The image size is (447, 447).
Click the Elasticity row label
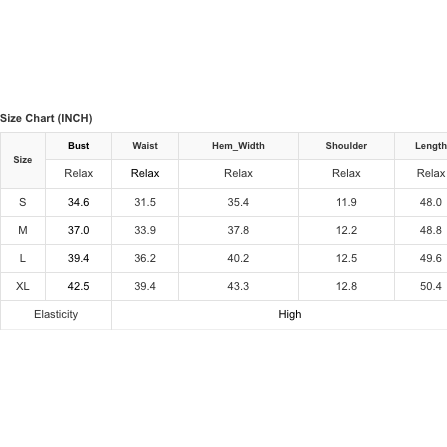(56, 314)
